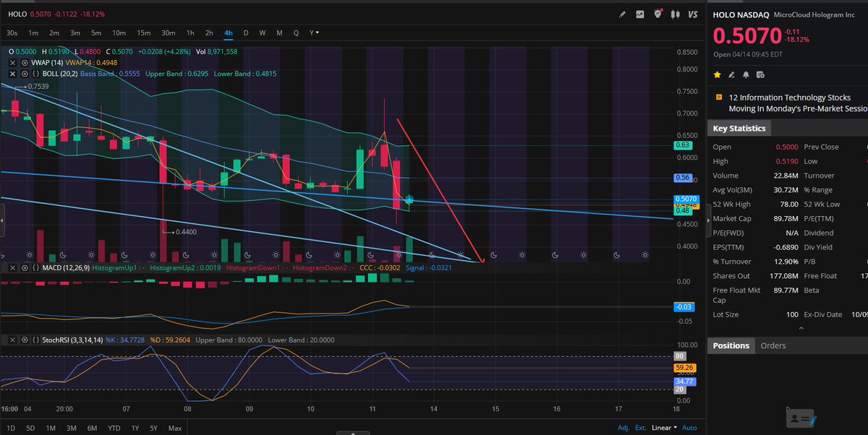This screenshot has height=435, width=868.
Task: Open the idea lightbulb icon with red dot
Action: coord(658,14)
